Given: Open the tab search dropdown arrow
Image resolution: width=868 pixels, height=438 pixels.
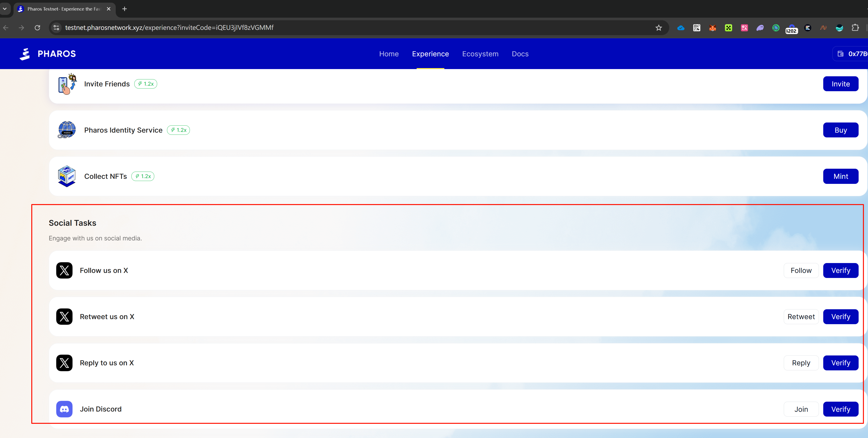Looking at the screenshot, I should pos(5,9).
